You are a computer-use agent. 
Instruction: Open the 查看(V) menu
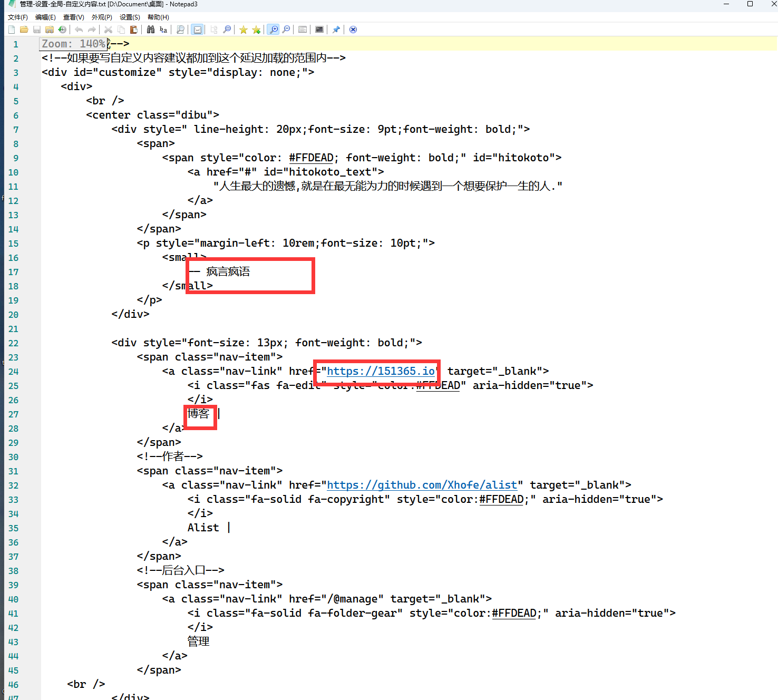73,17
